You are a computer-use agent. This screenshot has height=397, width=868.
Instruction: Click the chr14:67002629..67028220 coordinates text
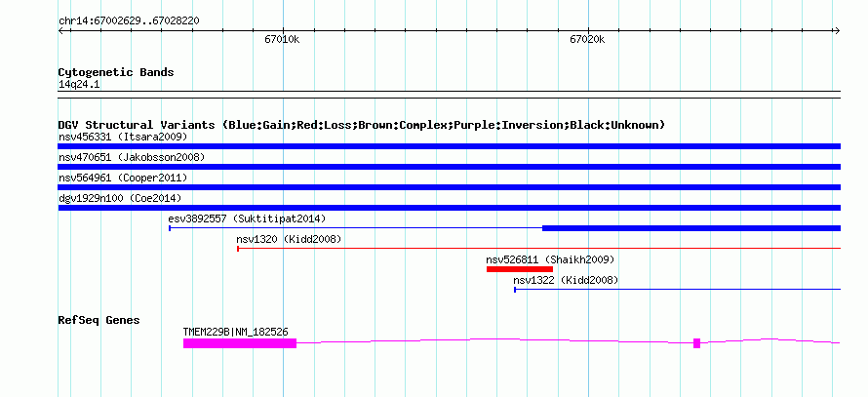point(129,21)
